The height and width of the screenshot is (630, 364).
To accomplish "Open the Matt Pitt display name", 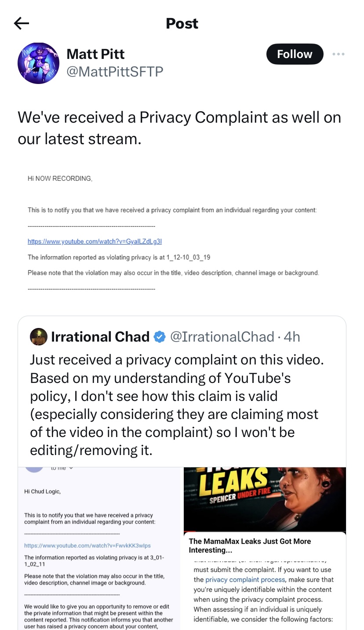I will click(x=95, y=54).
